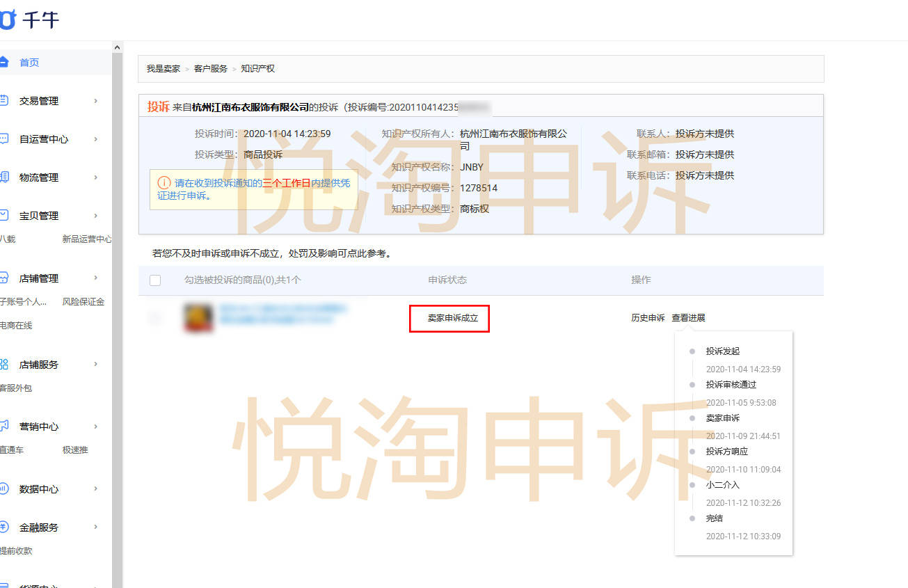908x588 pixels.
Task: Click the 申诉状态 column header
Action: point(447,280)
